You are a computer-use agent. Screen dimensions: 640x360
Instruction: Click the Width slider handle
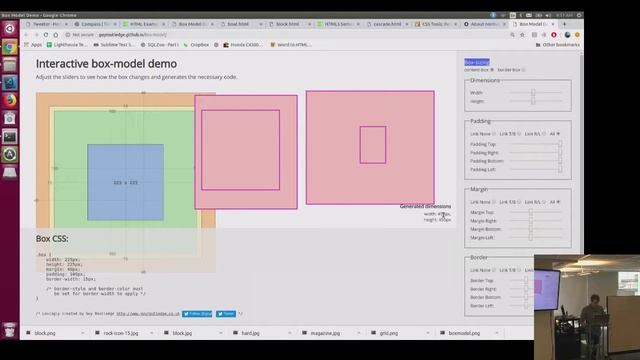533,93
